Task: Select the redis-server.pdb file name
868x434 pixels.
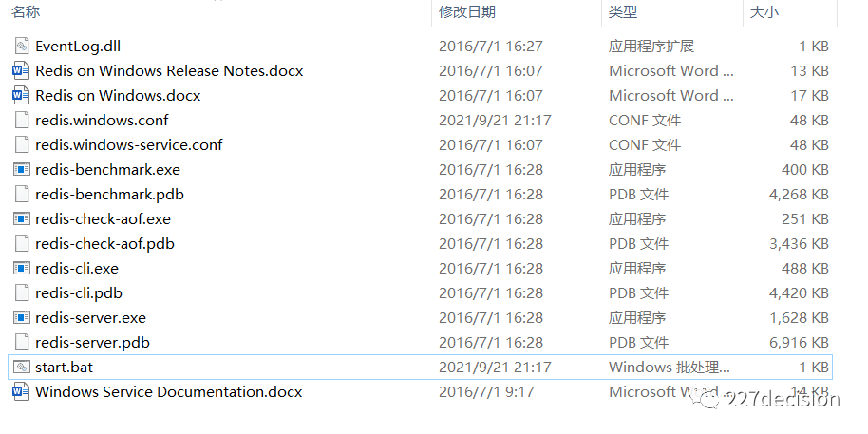Action: (x=92, y=343)
